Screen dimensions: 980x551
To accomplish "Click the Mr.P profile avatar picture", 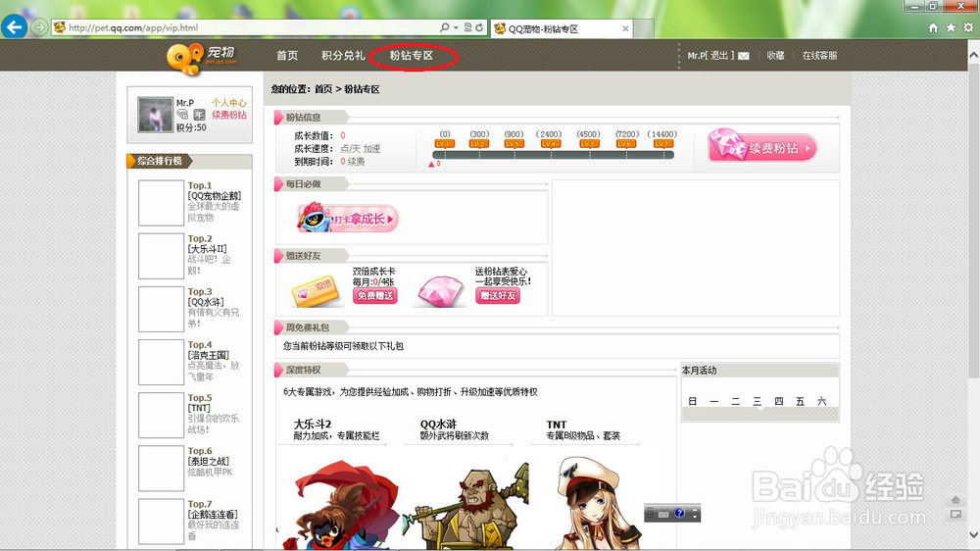I will click(x=155, y=115).
